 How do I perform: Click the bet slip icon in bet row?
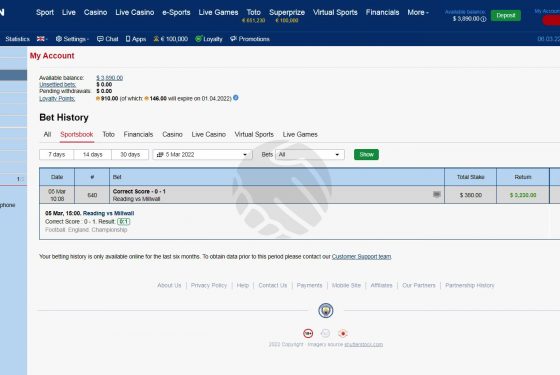tap(436, 194)
